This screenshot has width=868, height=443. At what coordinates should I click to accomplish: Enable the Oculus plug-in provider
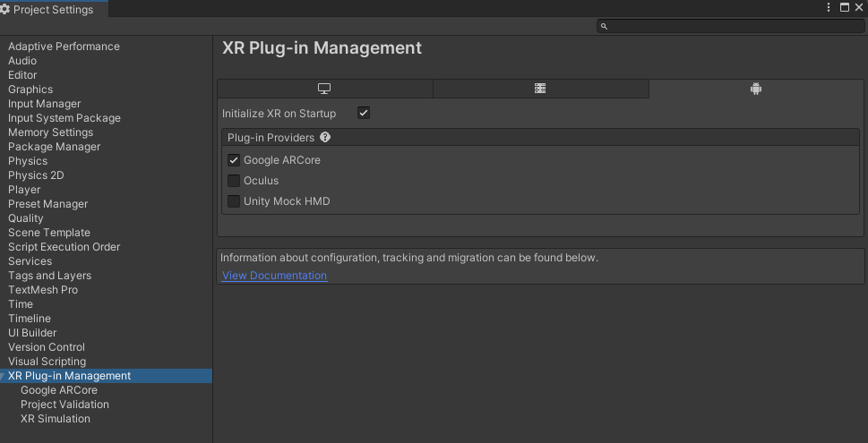[x=234, y=181]
